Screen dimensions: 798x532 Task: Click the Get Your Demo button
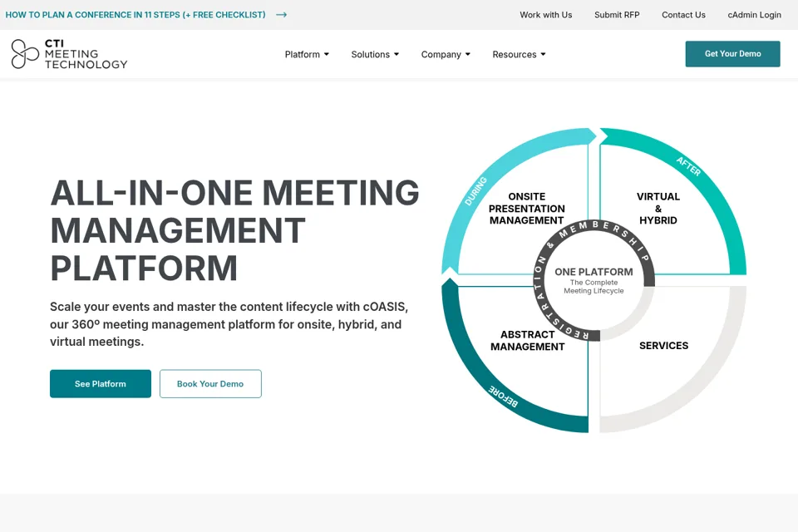[732, 54]
